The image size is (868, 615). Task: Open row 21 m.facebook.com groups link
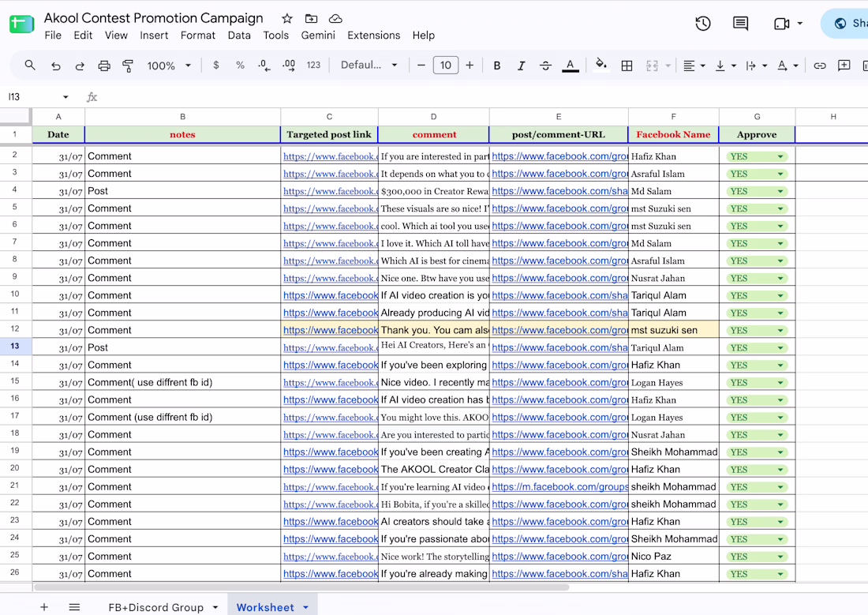point(559,486)
